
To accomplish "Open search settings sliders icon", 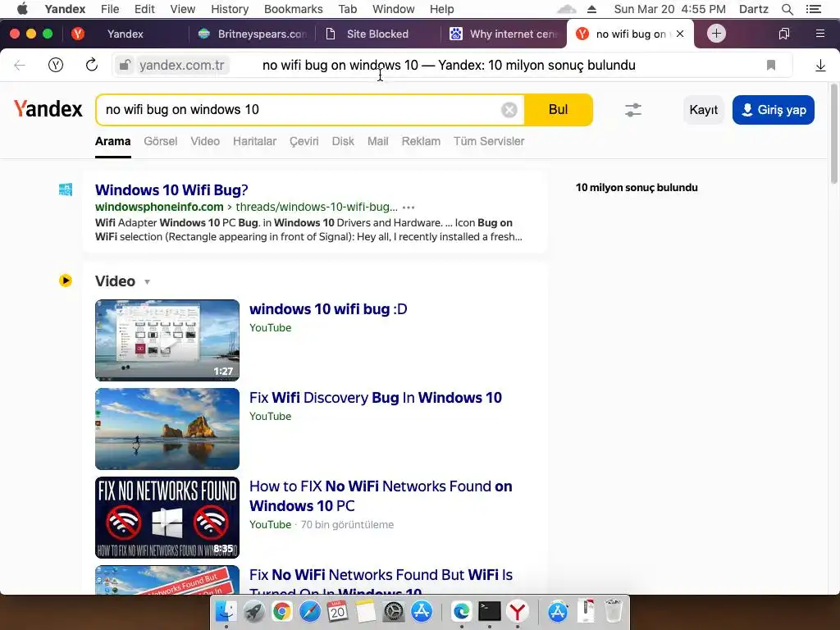I will tap(633, 110).
